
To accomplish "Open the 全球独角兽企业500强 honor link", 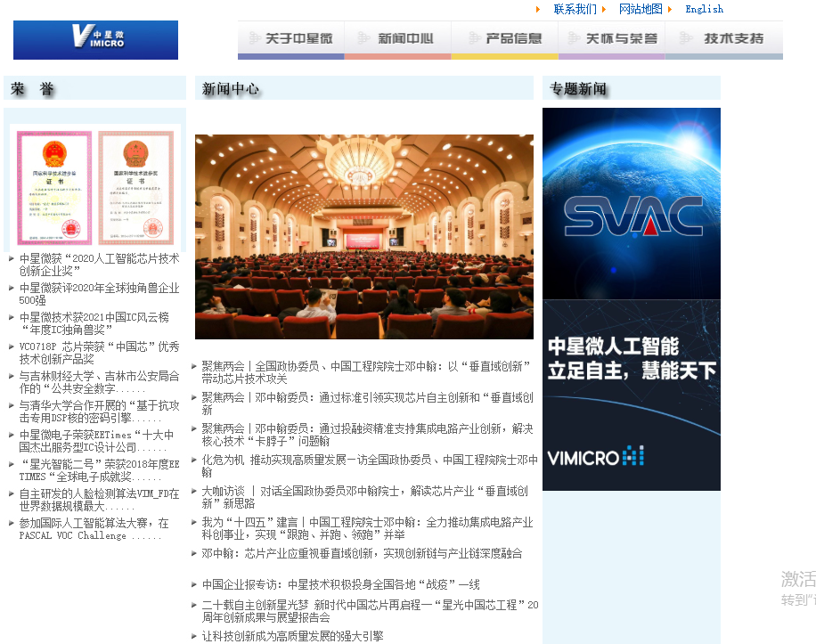I will pos(99,294).
